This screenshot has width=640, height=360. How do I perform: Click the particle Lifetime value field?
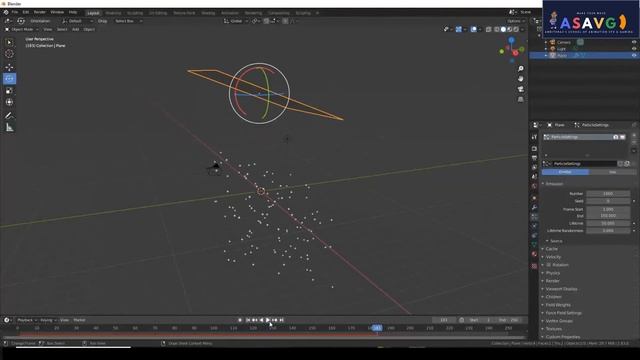(x=608, y=223)
